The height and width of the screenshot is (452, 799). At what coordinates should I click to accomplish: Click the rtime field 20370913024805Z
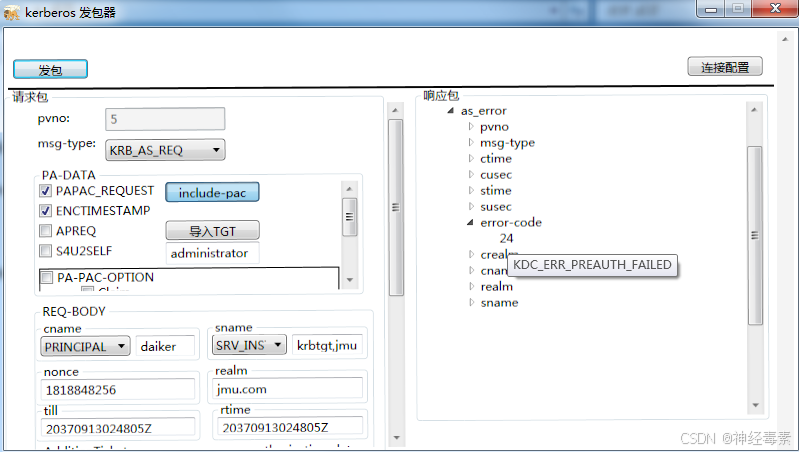[290, 427]
